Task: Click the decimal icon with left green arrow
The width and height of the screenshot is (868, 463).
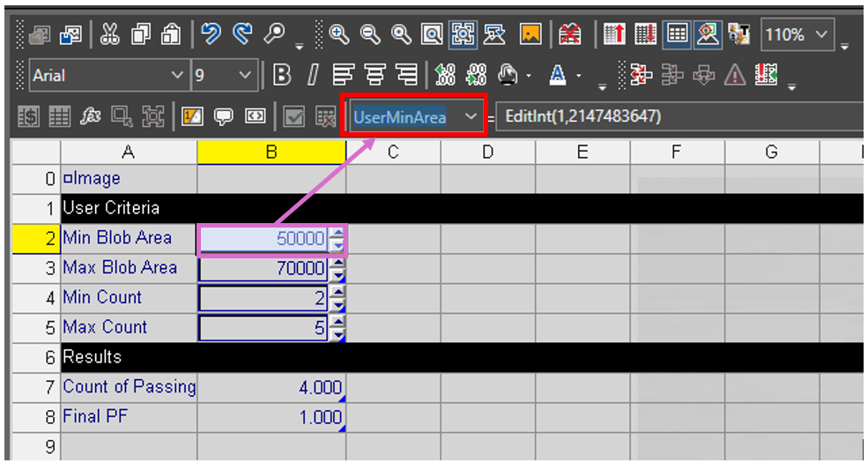Action: (445, 75)
